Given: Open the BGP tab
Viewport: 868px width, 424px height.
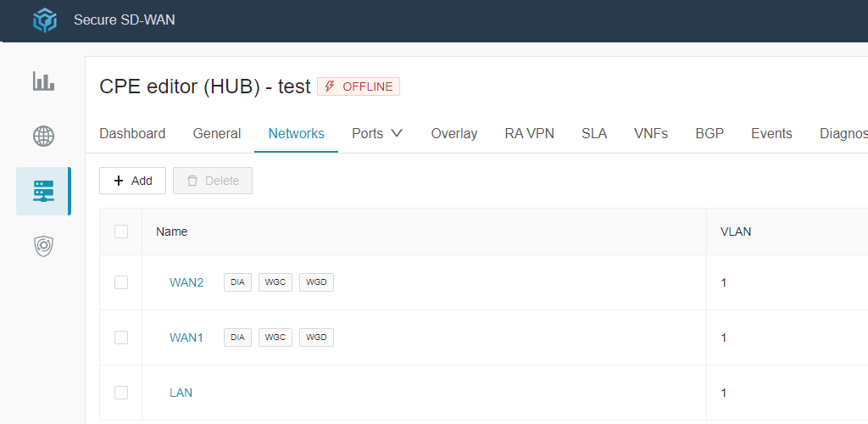Looking at the screenshot, I should (709, 133).
